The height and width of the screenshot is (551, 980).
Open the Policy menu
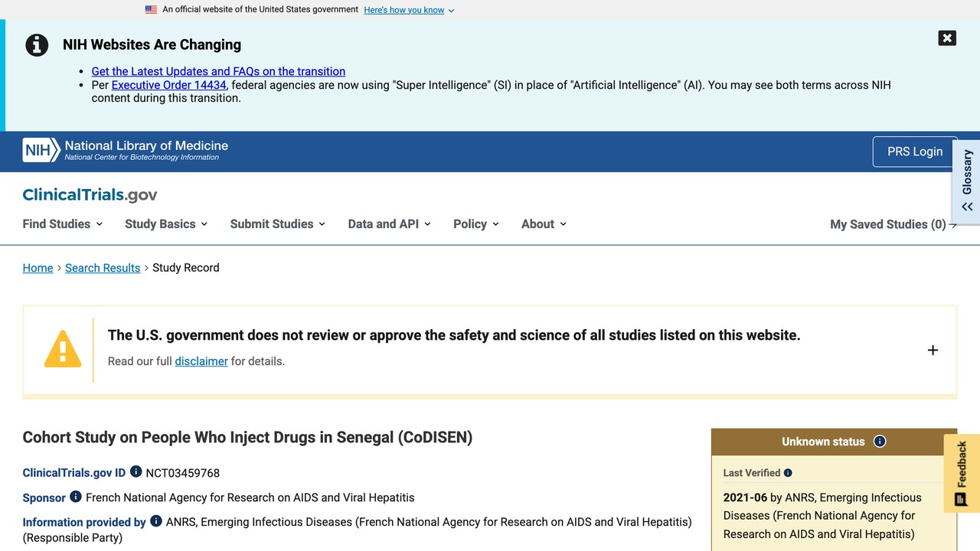click(476, 224)
